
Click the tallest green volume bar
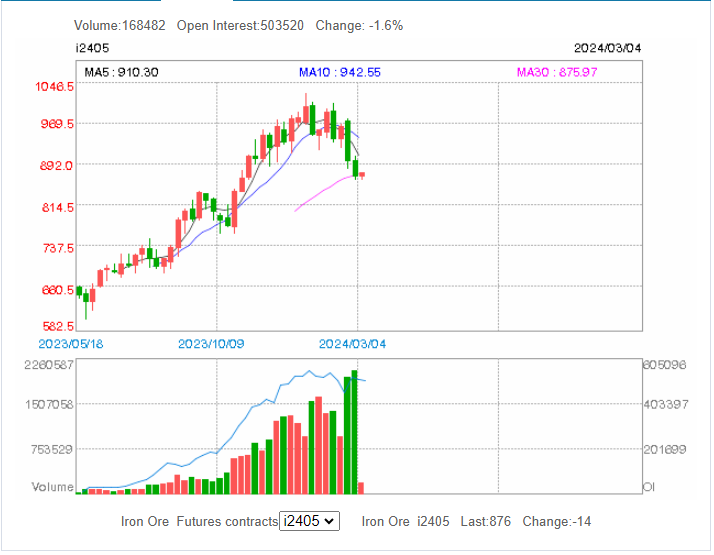click(354, 432)
